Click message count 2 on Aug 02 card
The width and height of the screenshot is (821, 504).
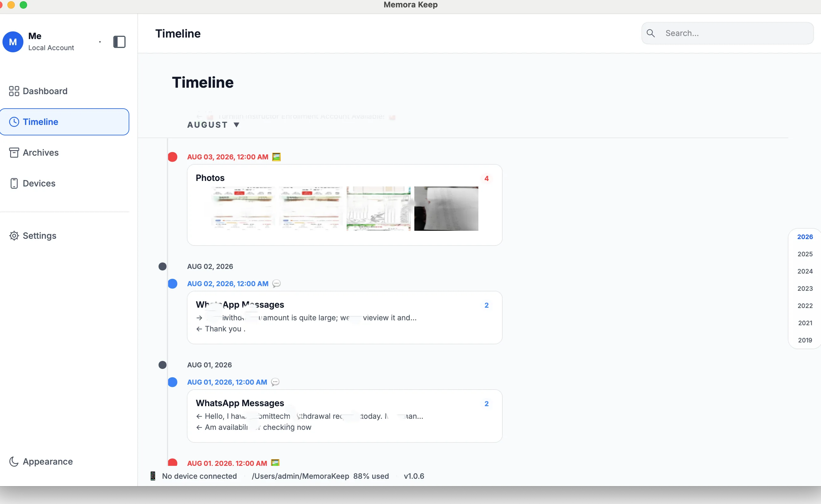coord(486,305)
